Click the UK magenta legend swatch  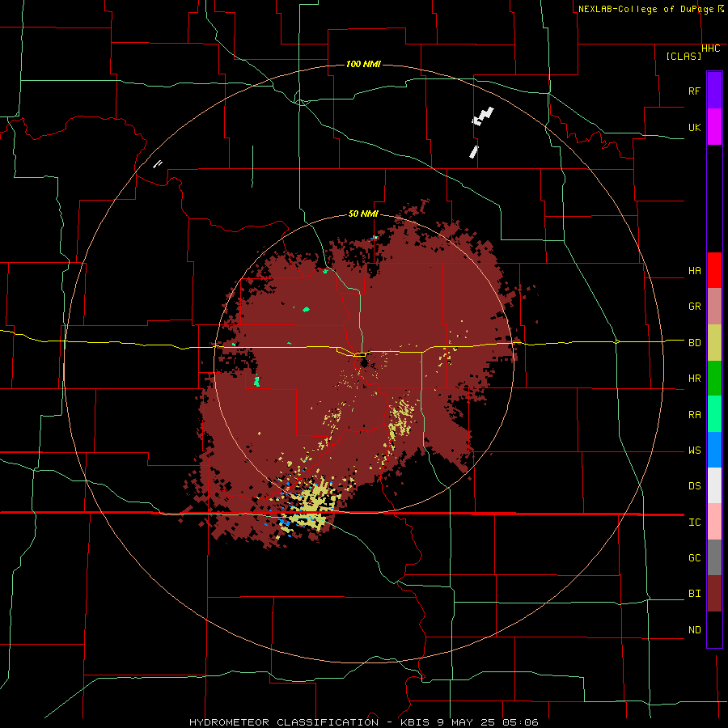tap(714, 127)
